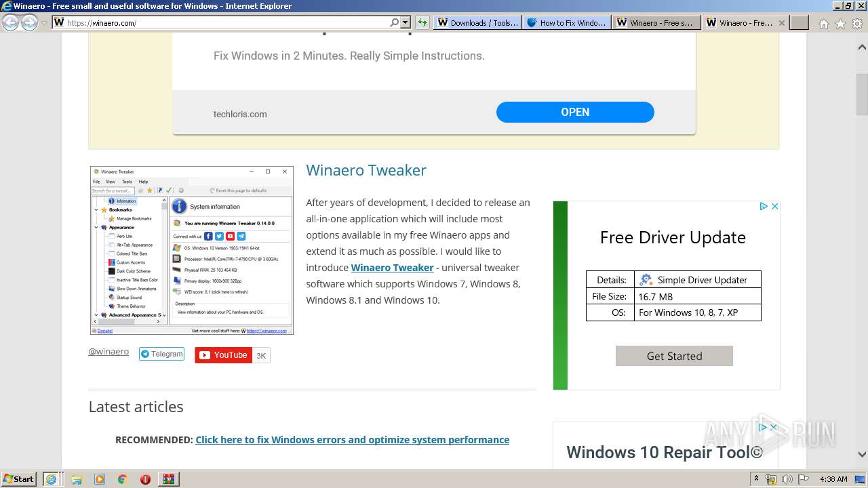Switch to the How to Fix Windo... tab
This screenshot has width=868, height=488.
(566, 22)
